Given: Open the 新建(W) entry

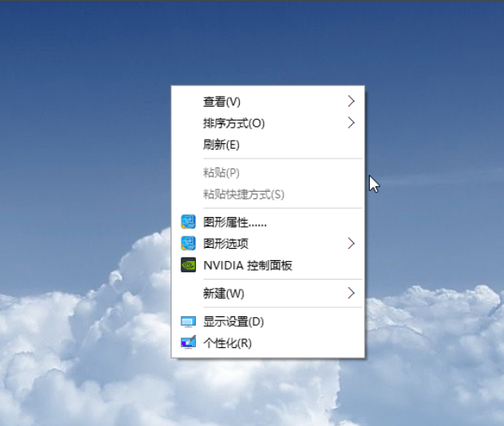Looking at the screenshot, I should pos(267,293).
